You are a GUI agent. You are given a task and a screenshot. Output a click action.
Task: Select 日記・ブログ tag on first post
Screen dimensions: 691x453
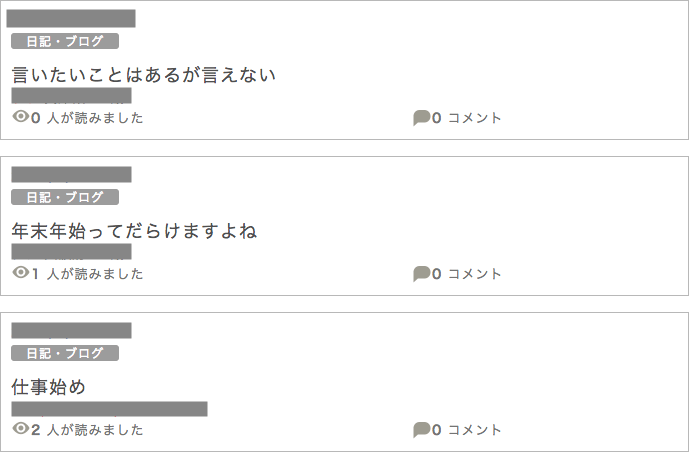coord(65,41)
